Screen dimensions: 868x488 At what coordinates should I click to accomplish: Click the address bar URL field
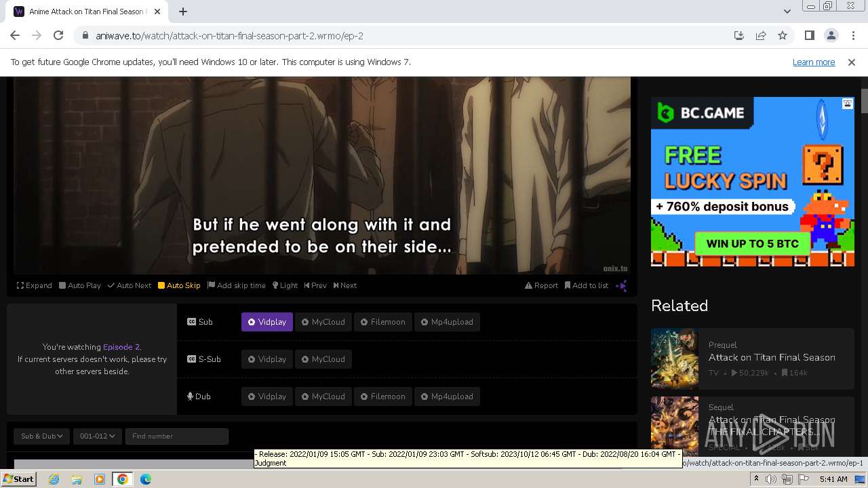407,35
